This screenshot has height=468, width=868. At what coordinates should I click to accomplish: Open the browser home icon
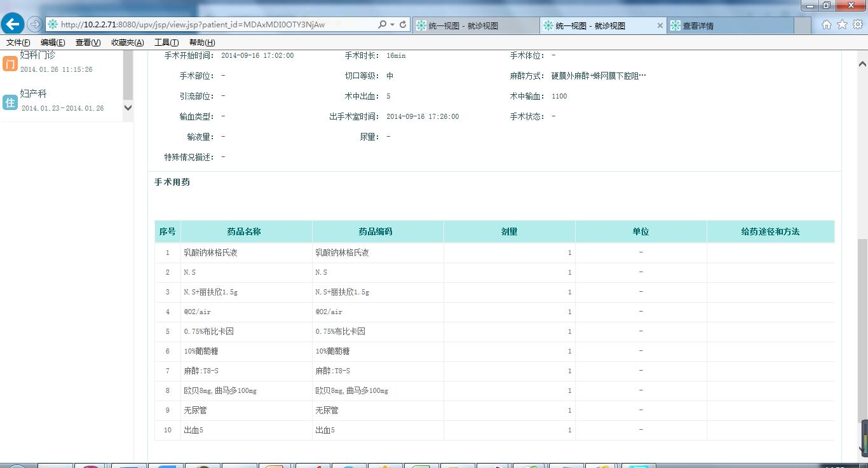[827, 24]
